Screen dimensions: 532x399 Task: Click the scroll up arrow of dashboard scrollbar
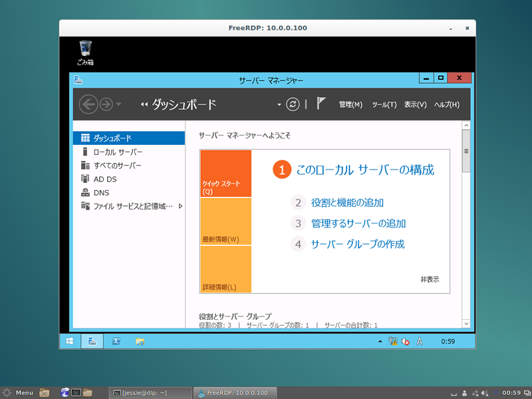coord(466,126)
